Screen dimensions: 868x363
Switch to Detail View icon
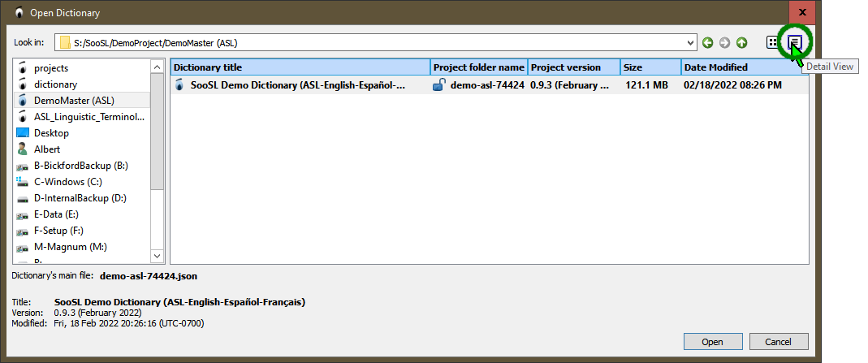[794, 42]
